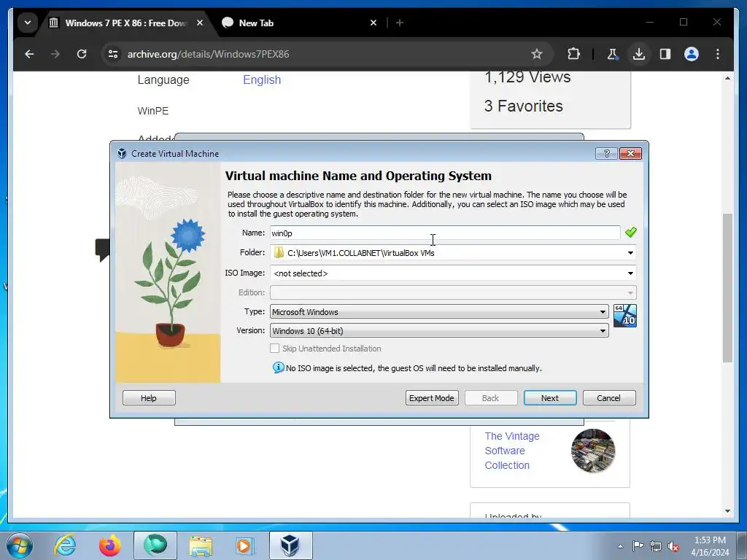
Task: Open the Version dropdown showing Windows 10 (64-bit)
Action: (x=439, y=330)
